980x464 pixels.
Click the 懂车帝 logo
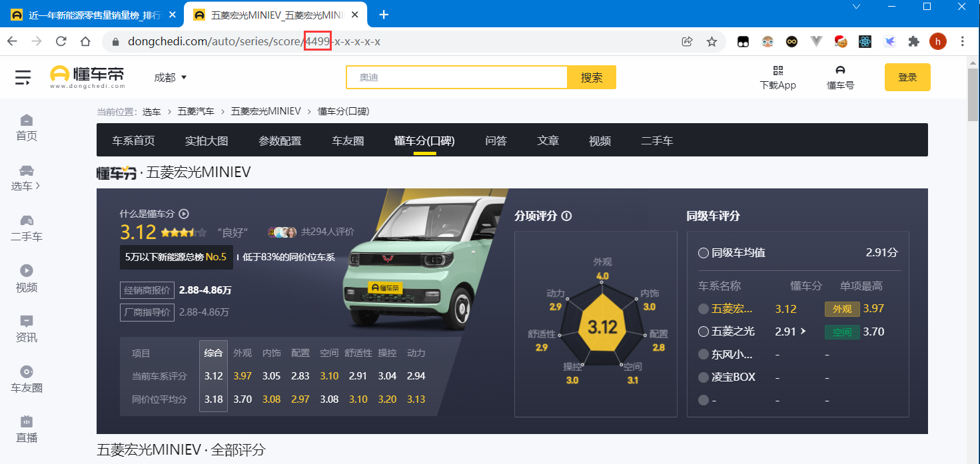(87, 77)
